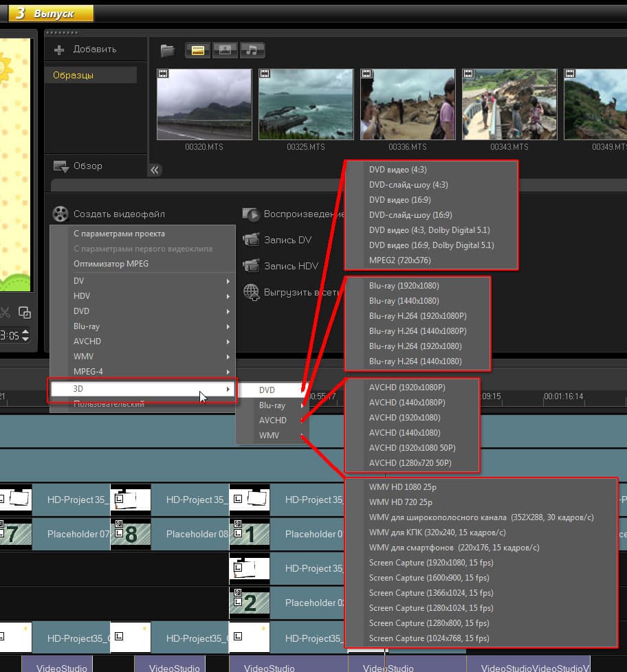Click the upload to web globe icon
Viewport: 627px width, 672px height.
pyautogui.click(x=252, y=292)
